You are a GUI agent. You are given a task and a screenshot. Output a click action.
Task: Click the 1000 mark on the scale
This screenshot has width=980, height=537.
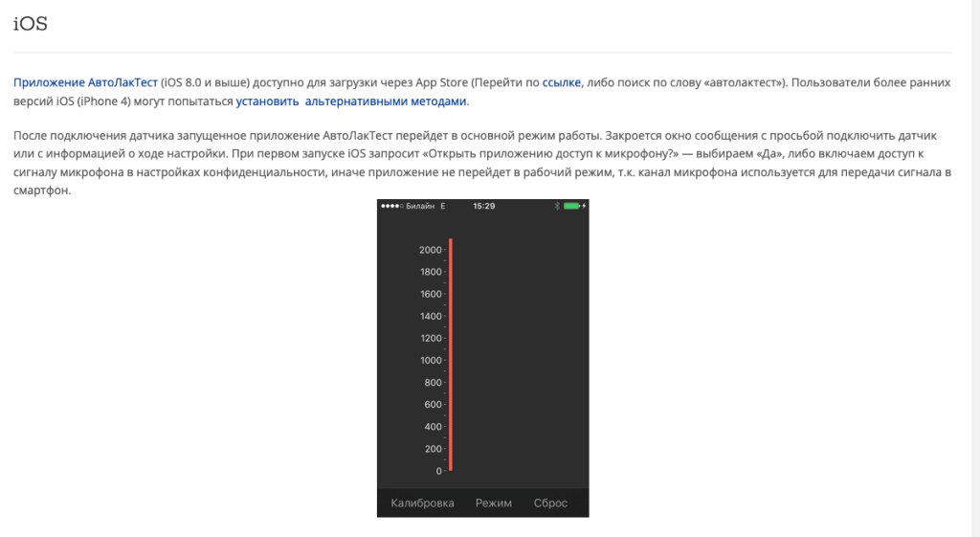(x=430, y=361)
